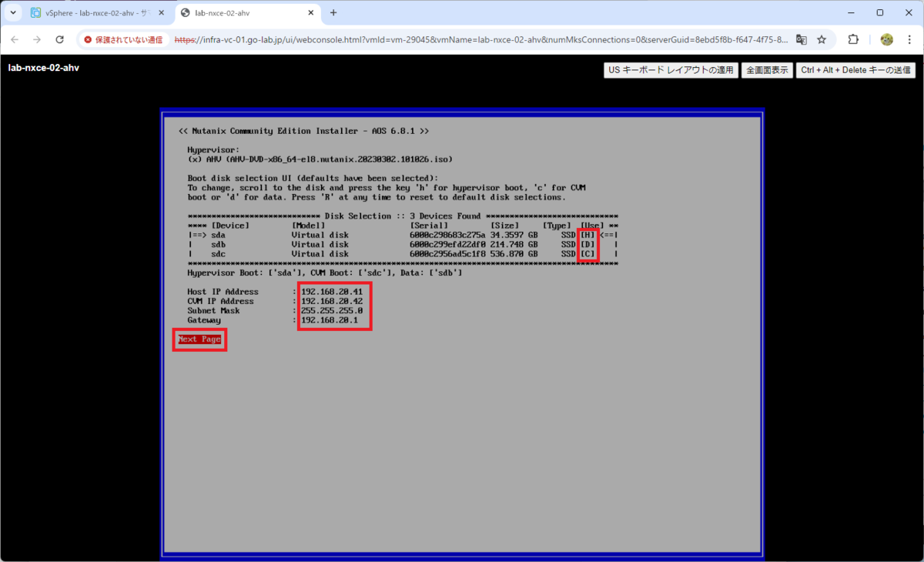This screenshot has height=562, width=924.
Task: Open the extensions puzzle icon
Action: 853,39
